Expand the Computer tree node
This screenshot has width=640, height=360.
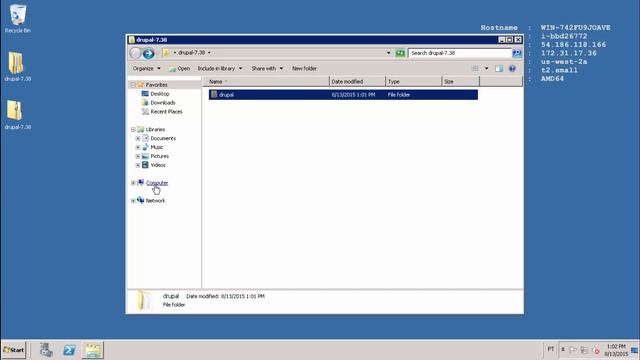133,183
